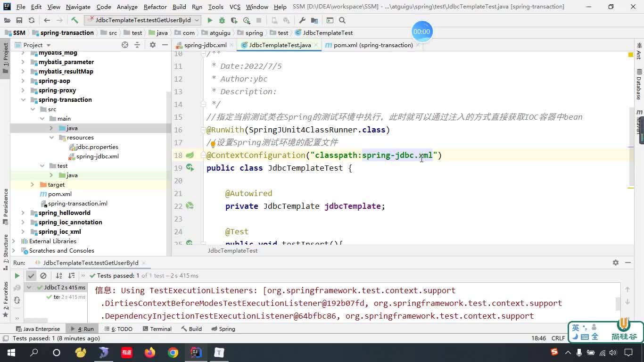The width and height of the screenshot is (644, 362).
Task: Toggle the 1: Project side tab
Action: point(5,58)
